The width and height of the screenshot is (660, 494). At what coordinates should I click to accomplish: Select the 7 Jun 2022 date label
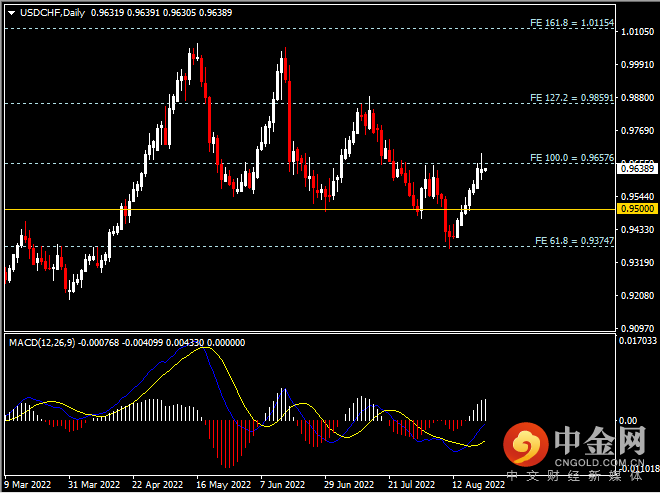[282, 485]
